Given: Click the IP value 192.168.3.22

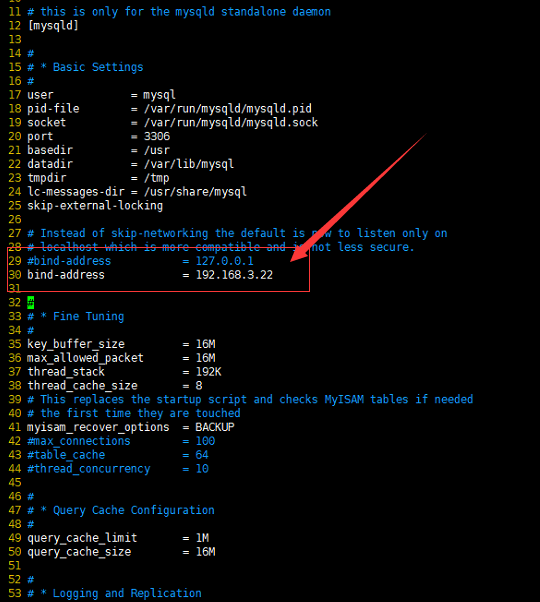Looking at the screenshot, I should tap(234, 275).
